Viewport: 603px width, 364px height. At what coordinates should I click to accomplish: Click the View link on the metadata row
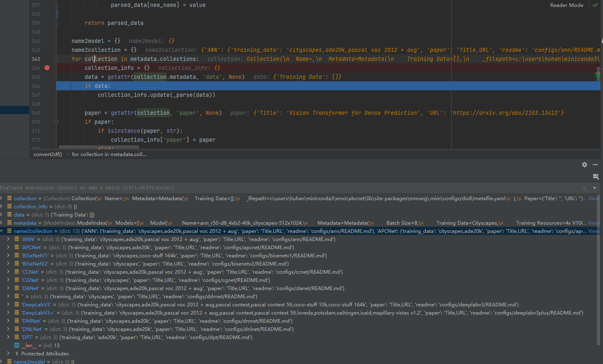[x=593, y=223]
